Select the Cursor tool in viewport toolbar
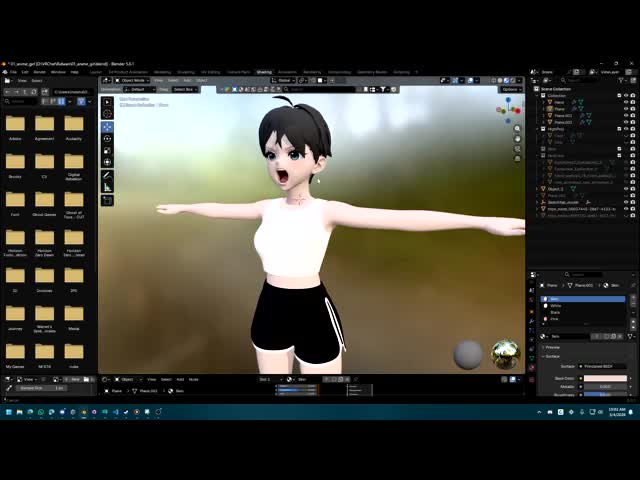640x480 pixels. [x=107, y=114]
